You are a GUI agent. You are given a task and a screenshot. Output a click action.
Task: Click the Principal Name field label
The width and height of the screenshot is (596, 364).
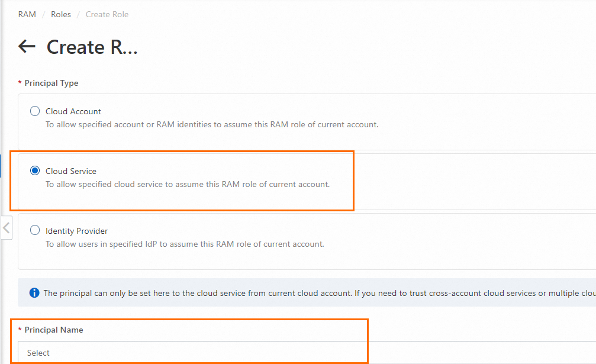click(x=54, y=330)
